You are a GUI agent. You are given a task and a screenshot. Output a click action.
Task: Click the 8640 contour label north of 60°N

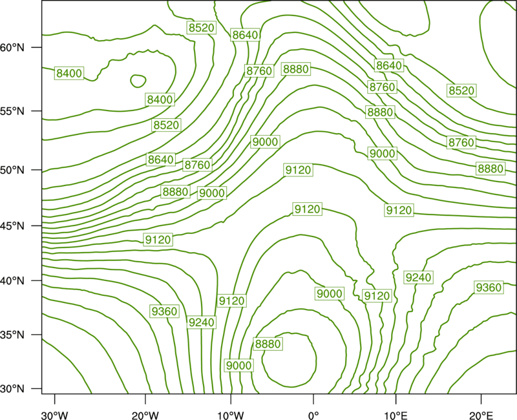pyautogui.click(x=245, y=35)
